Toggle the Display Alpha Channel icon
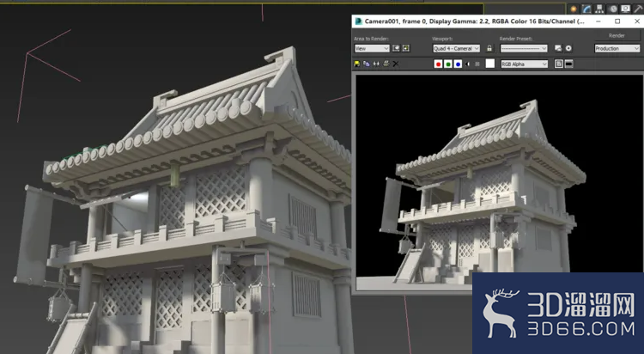The height and width of the screenshot is (354, 644). pyautogui.click(x=467, y=64)
